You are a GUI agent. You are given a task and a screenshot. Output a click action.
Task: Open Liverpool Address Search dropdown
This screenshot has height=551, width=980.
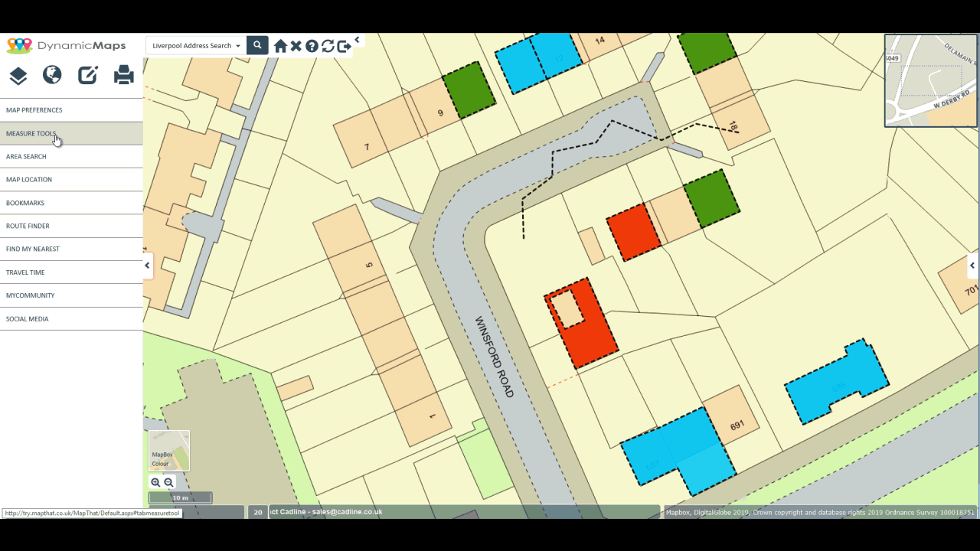[x=197, y=45]
